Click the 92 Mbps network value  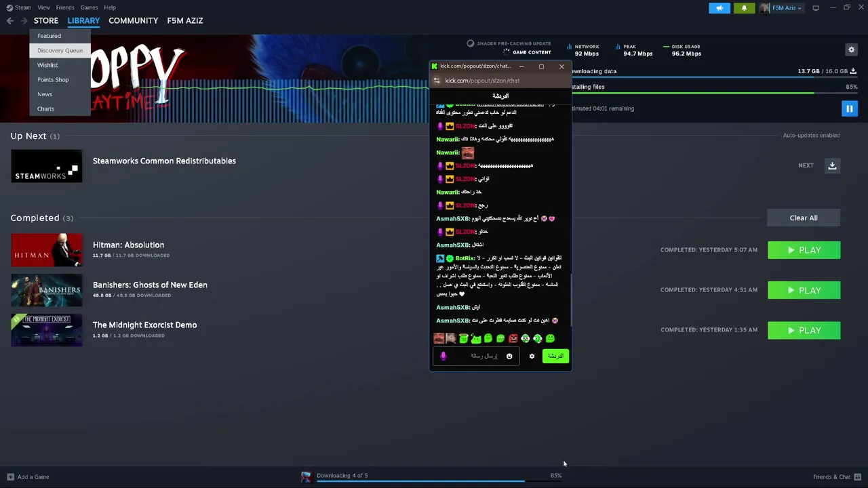tap(587, 54)
